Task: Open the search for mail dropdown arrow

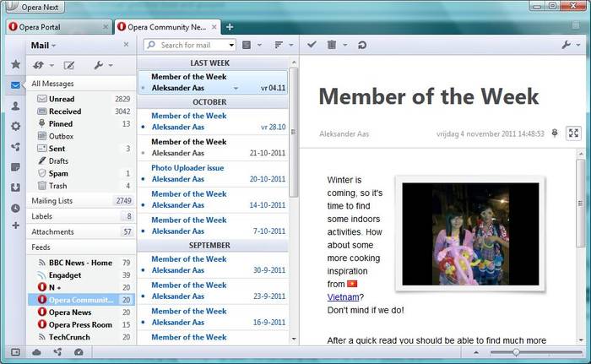Action: click(x=230, y=45)
